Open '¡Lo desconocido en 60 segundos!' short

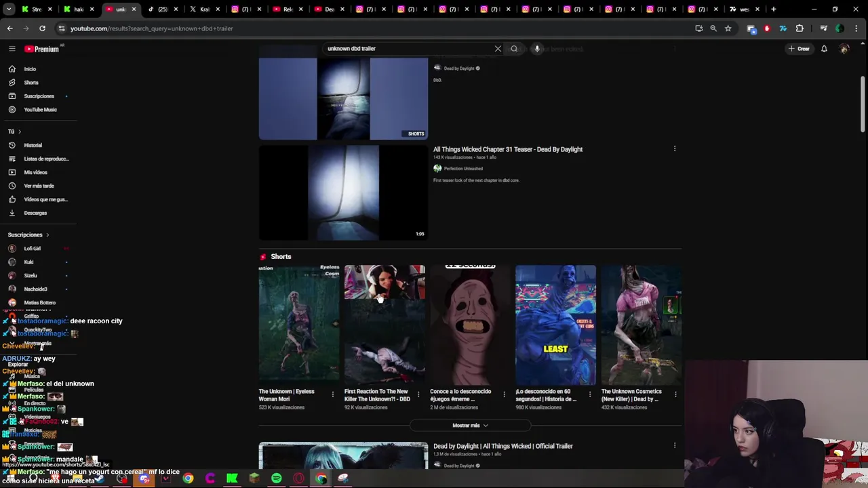(x=555, y=325)
